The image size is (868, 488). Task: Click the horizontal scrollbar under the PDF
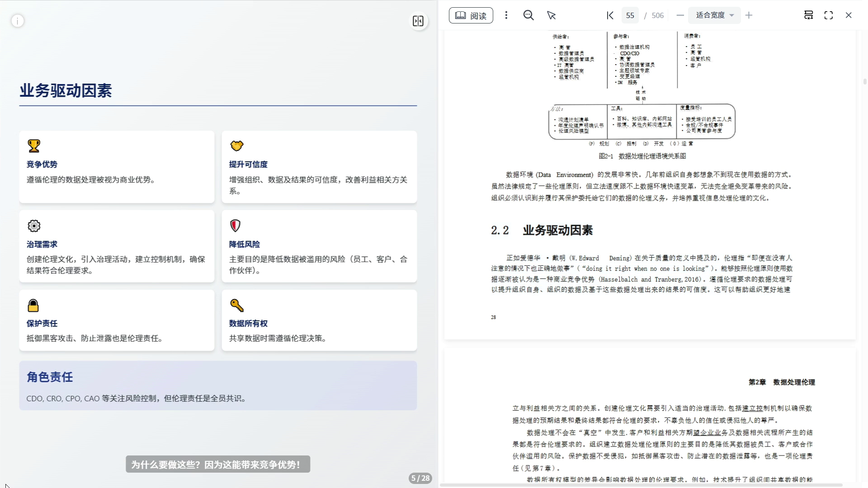(641, 485)
